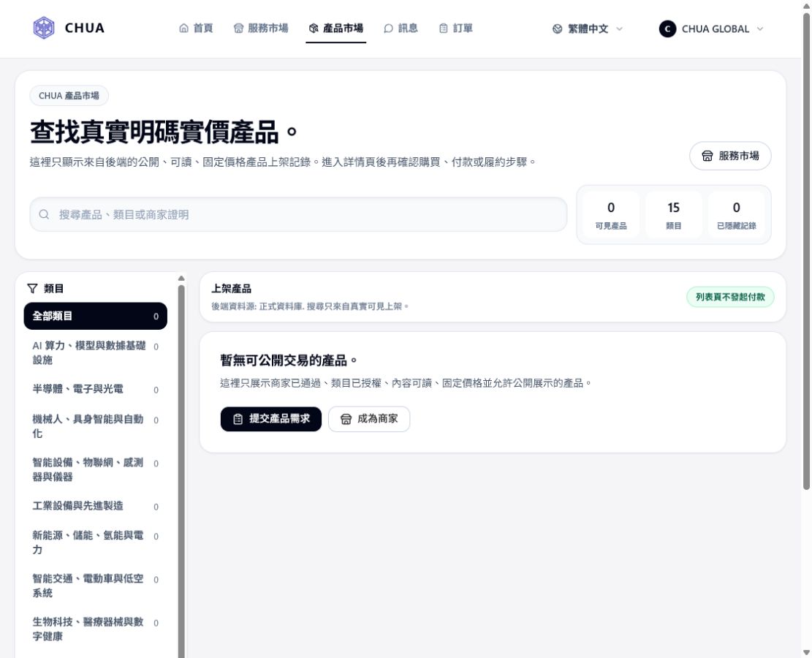Click the 類目 sidebar heading
Image resolution: width=812 pixels, height=658 pixels.
pos(53,289)
